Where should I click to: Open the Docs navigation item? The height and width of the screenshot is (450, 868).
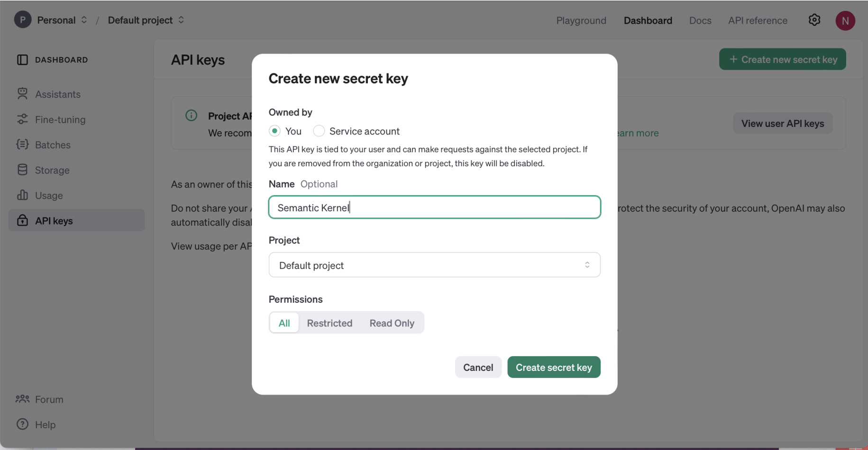pyautogui.click(x=700, y=20)
